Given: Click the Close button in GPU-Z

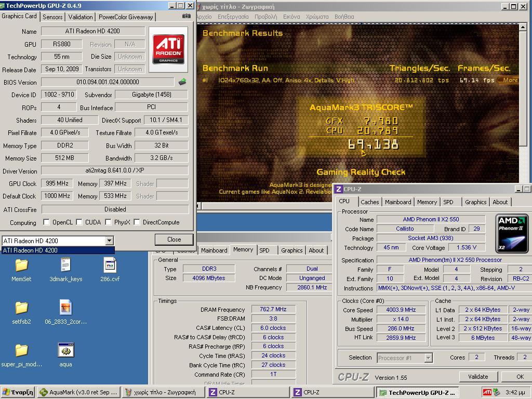Looking at the screenshot, I should coord(174,240).
